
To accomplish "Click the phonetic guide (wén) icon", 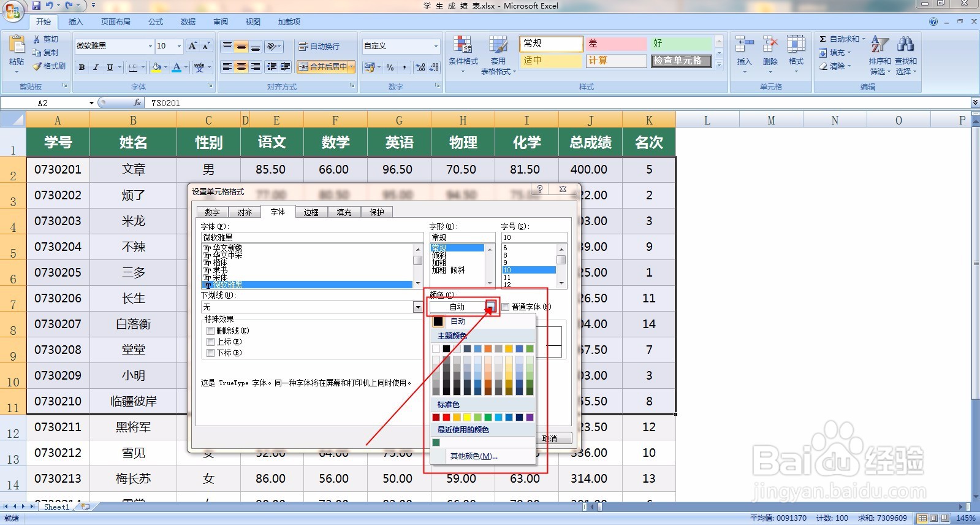I will (x=199, y=67).
